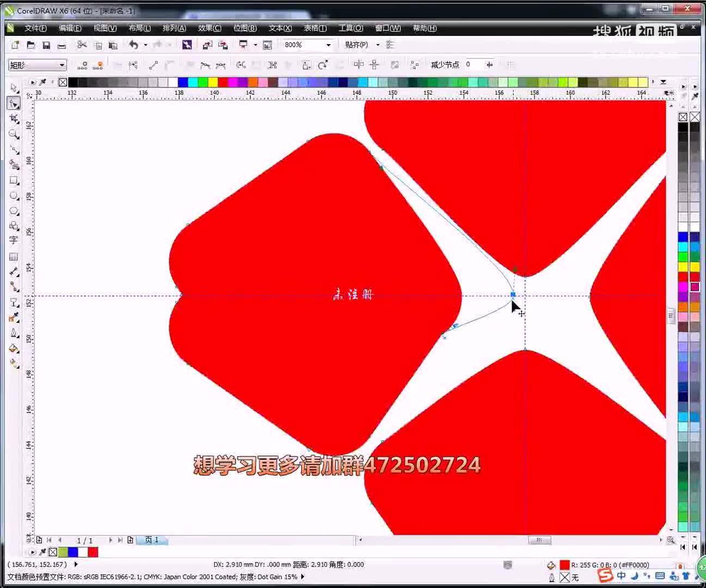Image resolution: width=706 pixels, height=588 pixels.
Task: Select the Polygon tool
Action: click(14, 211)
